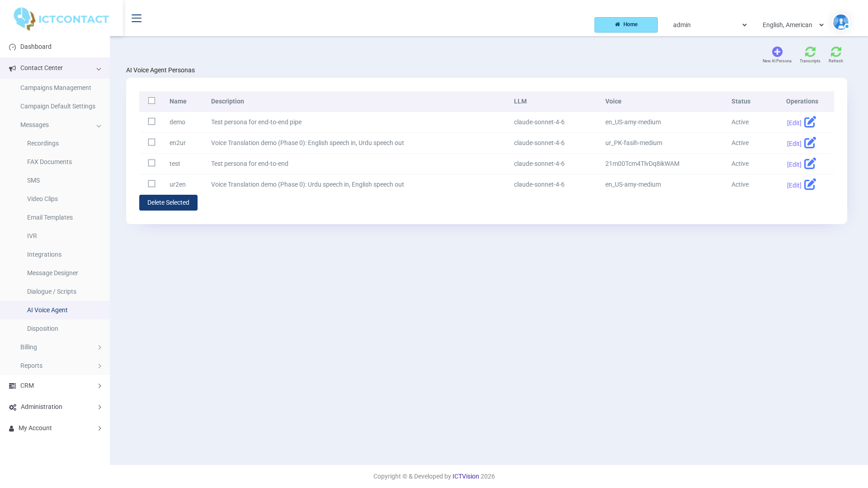The height and width of the screenshot is (488, 868).
Task: Check the box for the demo persona
Action: click(x=152, y=122)
